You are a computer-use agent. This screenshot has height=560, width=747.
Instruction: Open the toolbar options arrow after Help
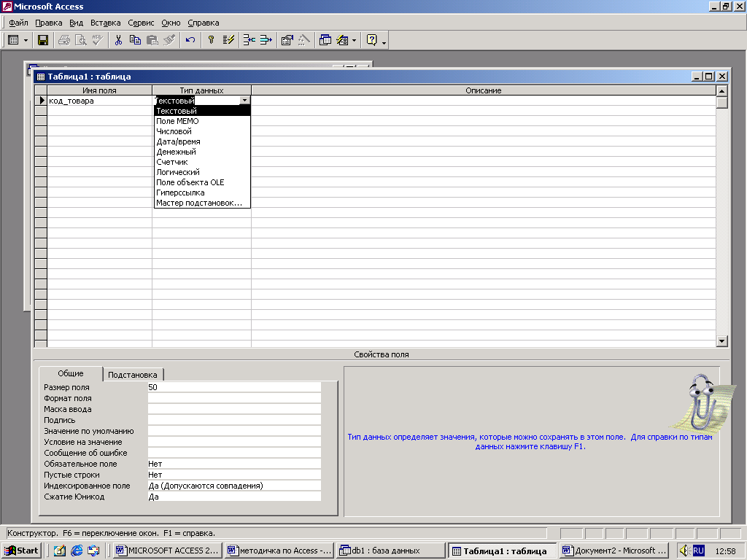pyautogui.click(x=384, y=42)
